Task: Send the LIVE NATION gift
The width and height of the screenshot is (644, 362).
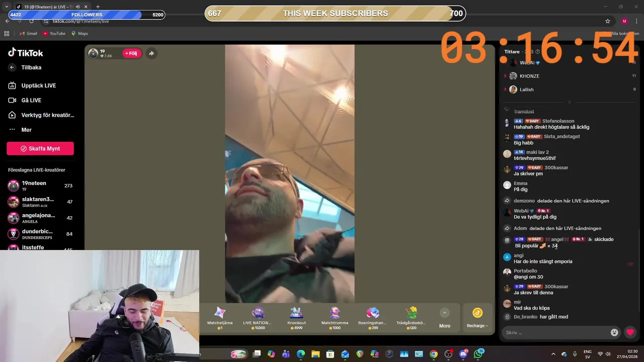Action: [258, 318]
